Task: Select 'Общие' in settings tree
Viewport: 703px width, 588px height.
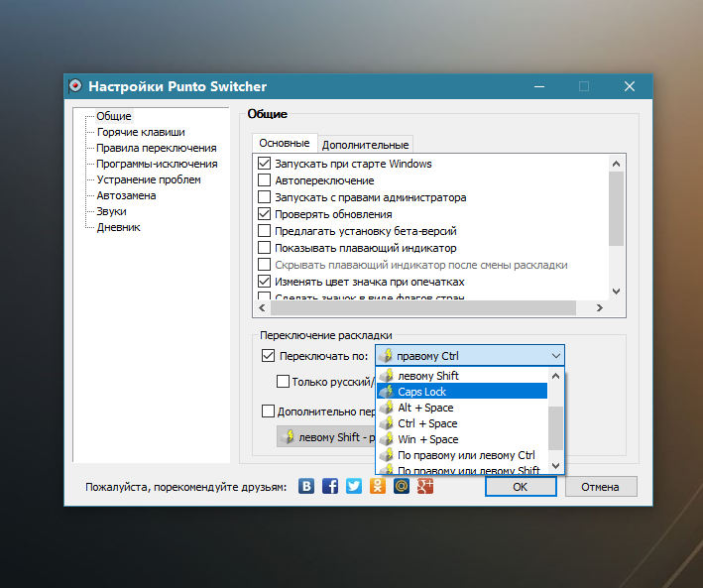Action: pos(114,116)
